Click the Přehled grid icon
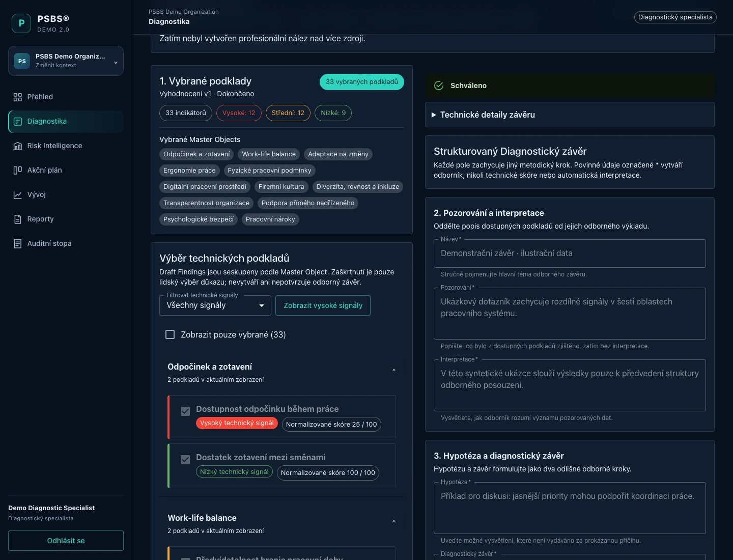Screen dimensions: 733x560 [x=18, y=97]
